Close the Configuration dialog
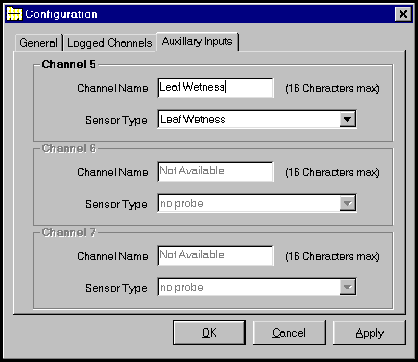The image size is (418, 362). pos(403,14)
